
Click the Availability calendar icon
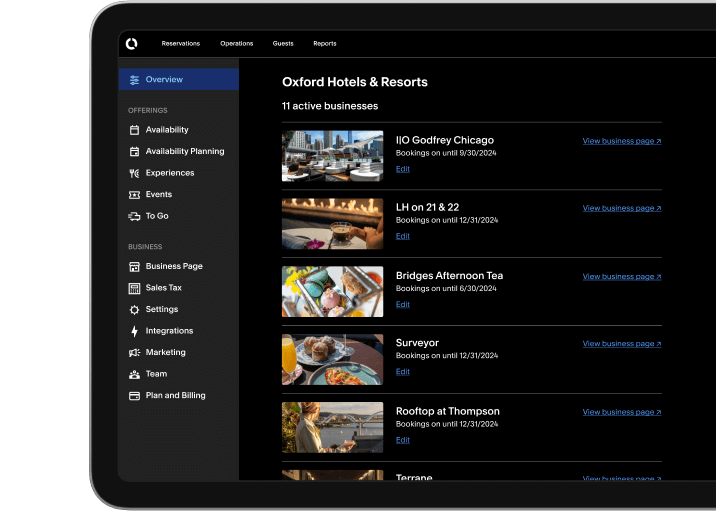point(134,130)
